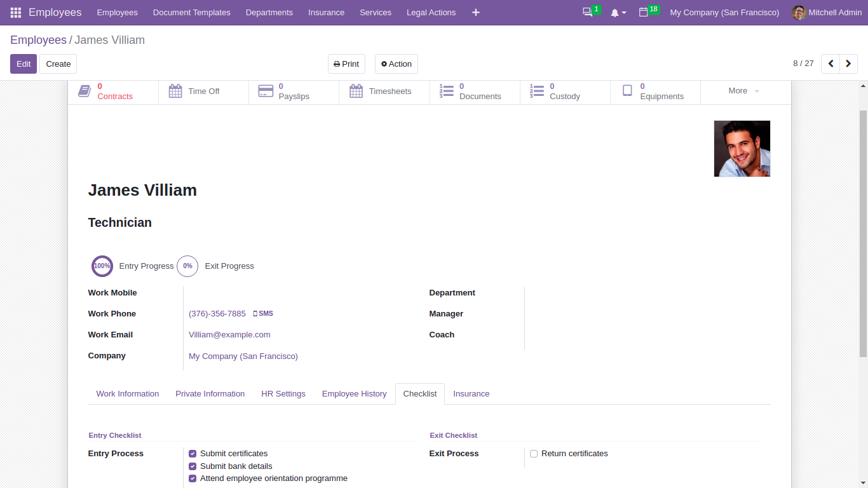Open the messaging conversations icon

587,12
